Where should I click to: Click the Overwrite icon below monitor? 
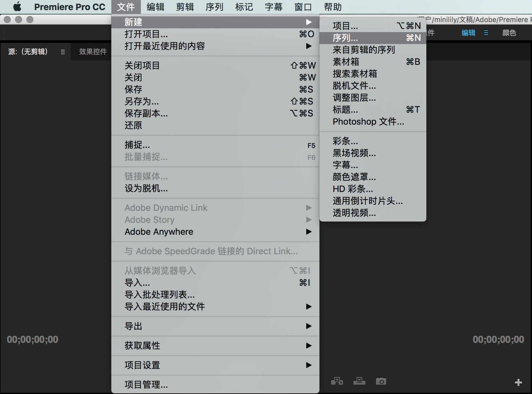coord(359,381)
